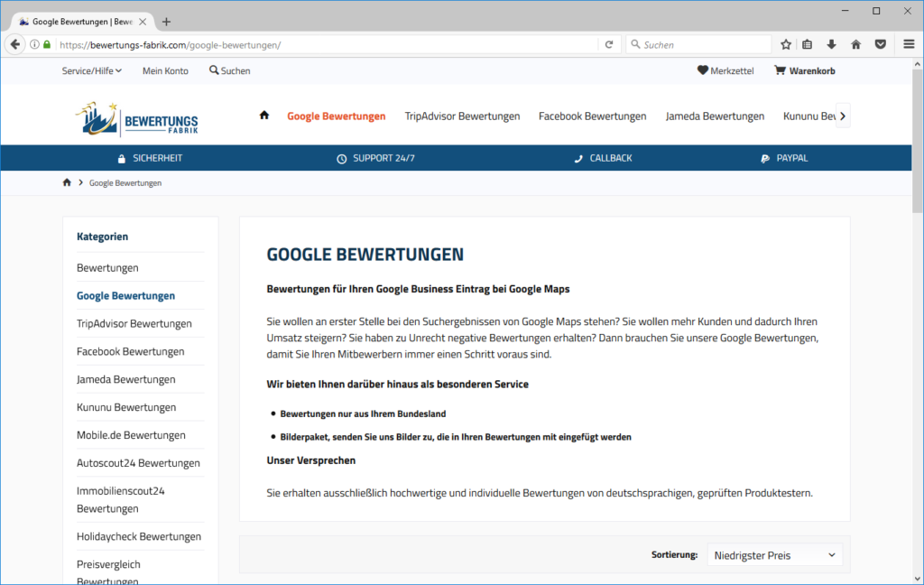Click the scrollbar up arrow

(917, 64)
